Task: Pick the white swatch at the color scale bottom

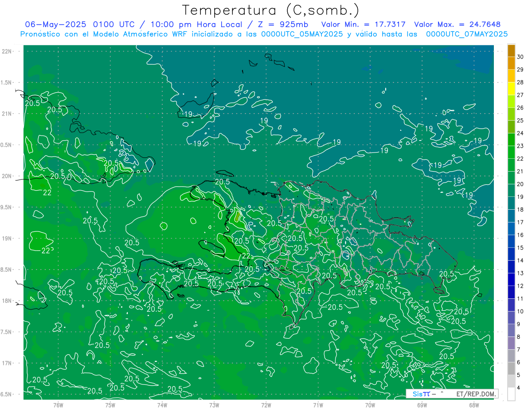Action: pos(511,394)
